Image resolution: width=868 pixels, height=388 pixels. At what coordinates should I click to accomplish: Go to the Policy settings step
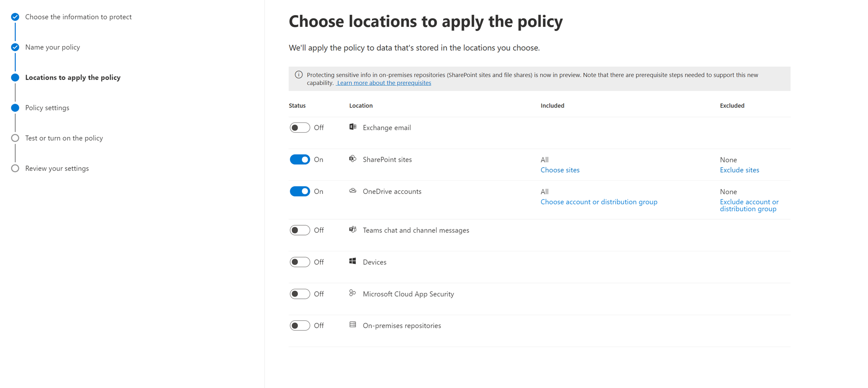point(47,108)
